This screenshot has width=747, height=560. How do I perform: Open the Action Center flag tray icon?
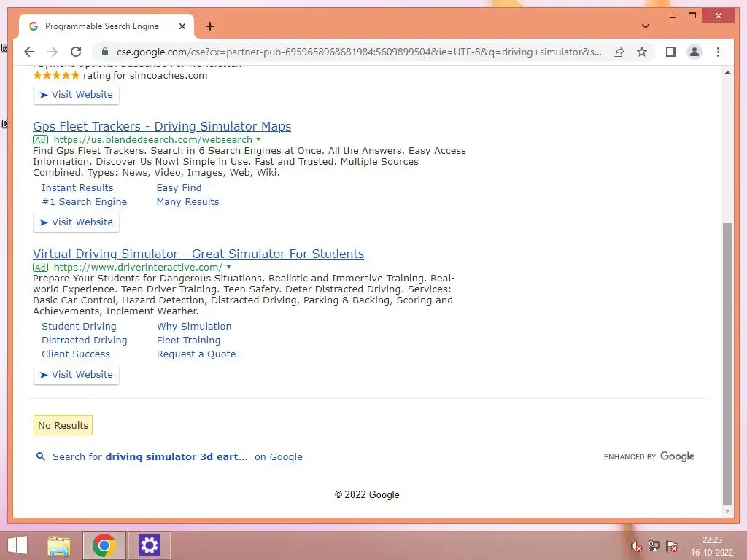(672, 546)
